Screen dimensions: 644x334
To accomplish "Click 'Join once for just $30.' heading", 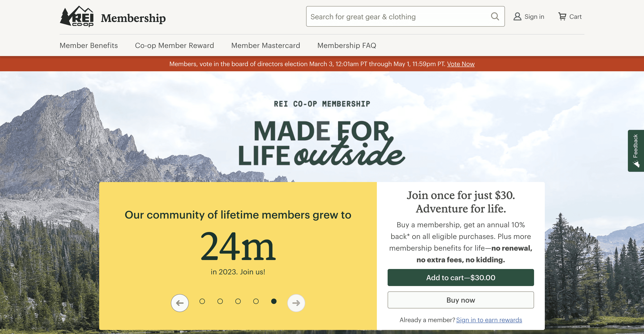I will coord(461,195).
